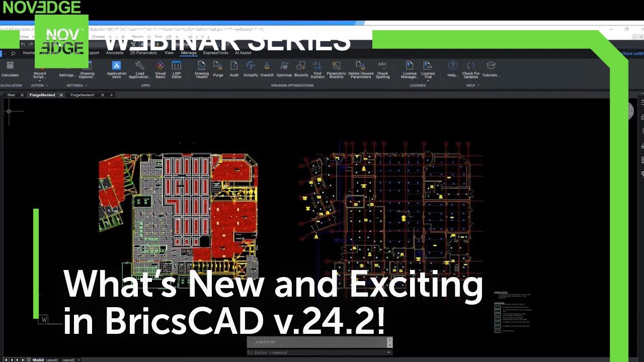Select the Manage ribbon tab

(189, 53)
